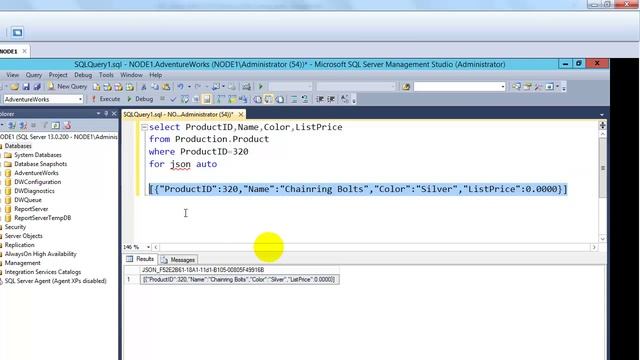
Task: Select the AlwaysOn High Availability node
Action: (x=40, y=254)
